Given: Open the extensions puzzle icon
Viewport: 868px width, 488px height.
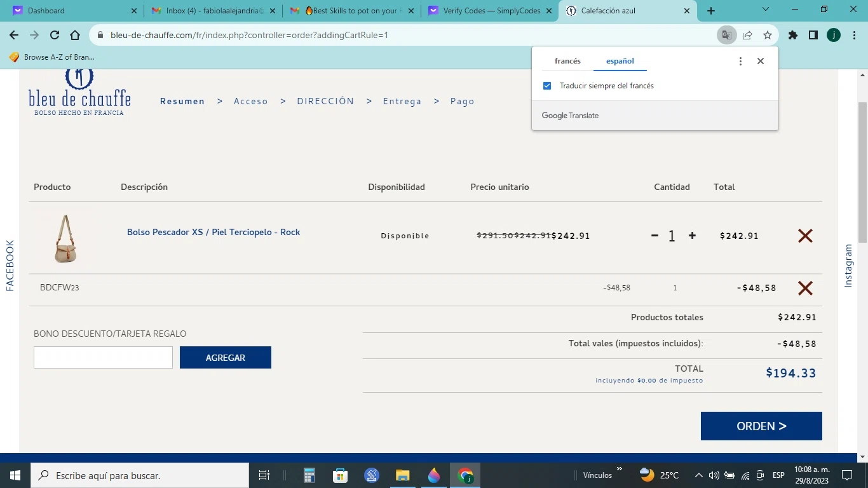Looking at the screenshot, I should [x=793, y=36].
